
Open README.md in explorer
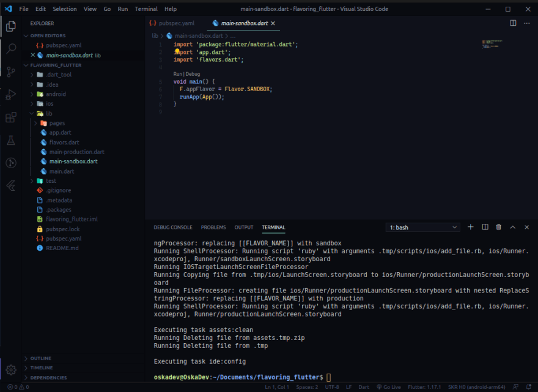(x=62, y=248)
